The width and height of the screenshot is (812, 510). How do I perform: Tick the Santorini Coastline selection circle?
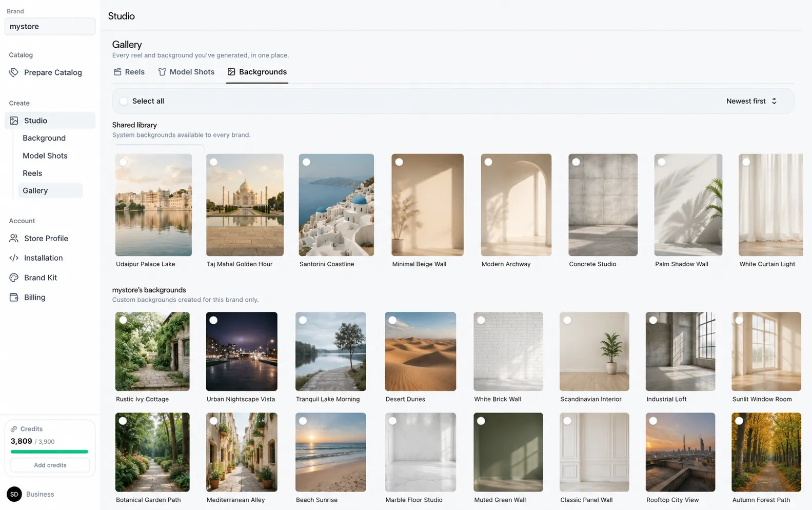pos(306,162)
